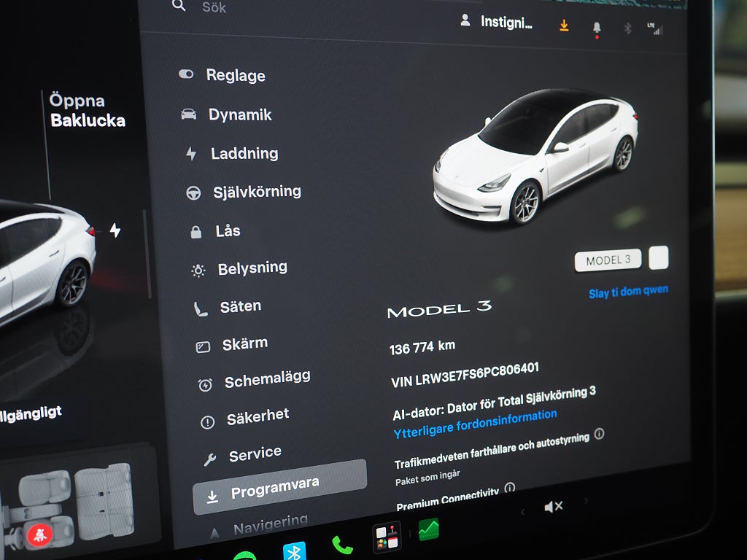Click the profile person icon

coord(465,20)
